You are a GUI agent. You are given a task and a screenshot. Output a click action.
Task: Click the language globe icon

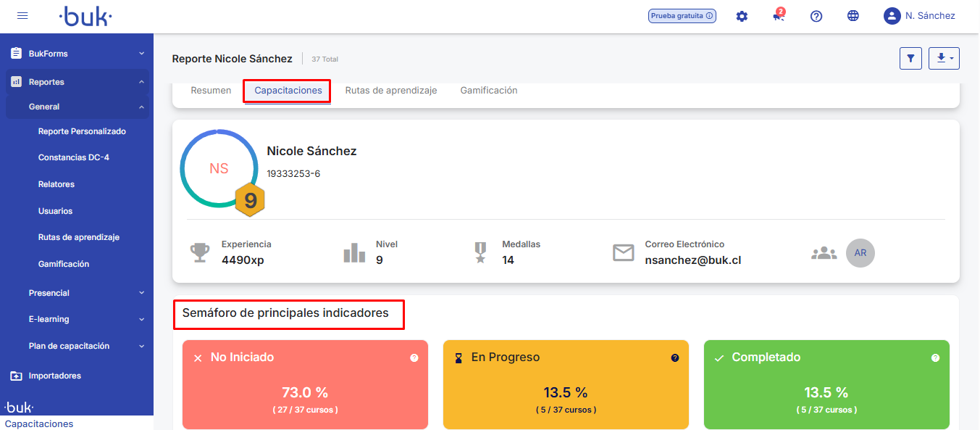point(853,16)
